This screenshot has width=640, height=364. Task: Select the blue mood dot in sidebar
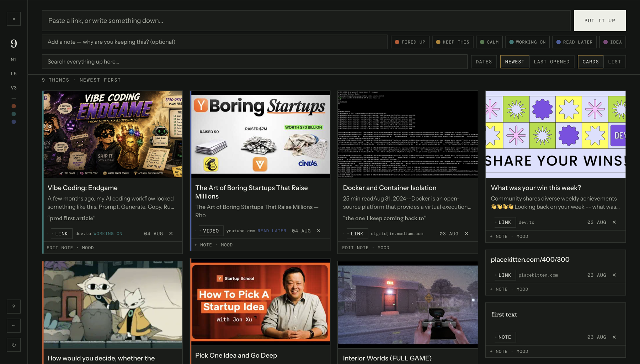[x=14, y=122]
